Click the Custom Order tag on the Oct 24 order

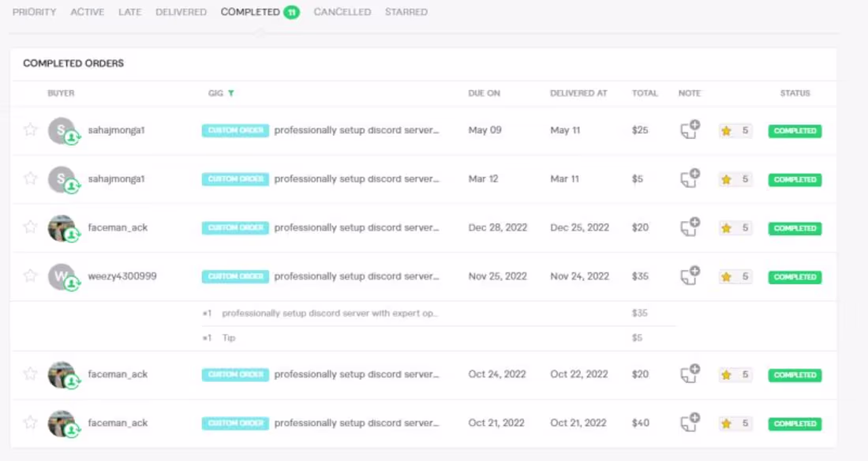(235, 374)
